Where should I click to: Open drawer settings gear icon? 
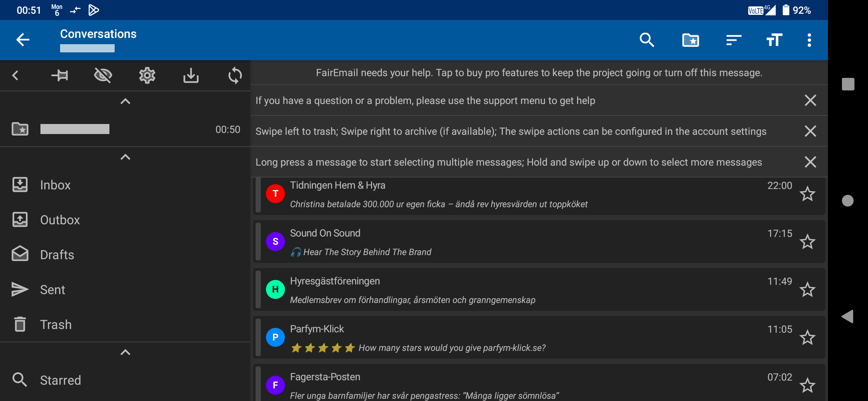pyautogui.click(x=147, y=76)
